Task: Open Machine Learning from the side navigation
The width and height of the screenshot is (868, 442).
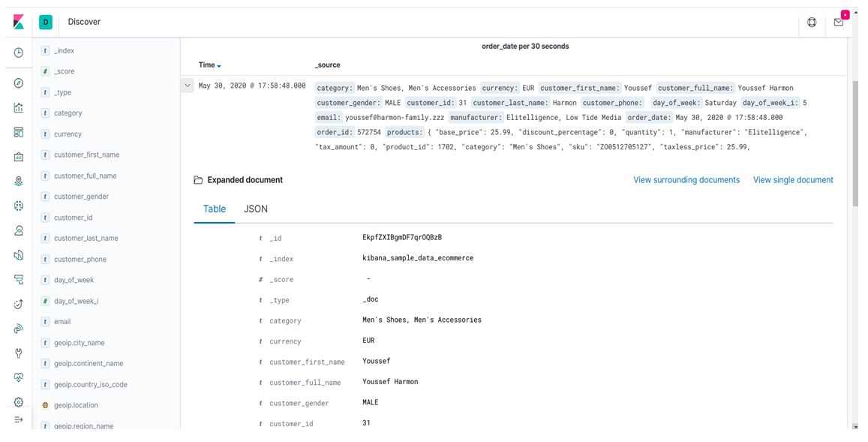Action: click(x=18, y=206)
